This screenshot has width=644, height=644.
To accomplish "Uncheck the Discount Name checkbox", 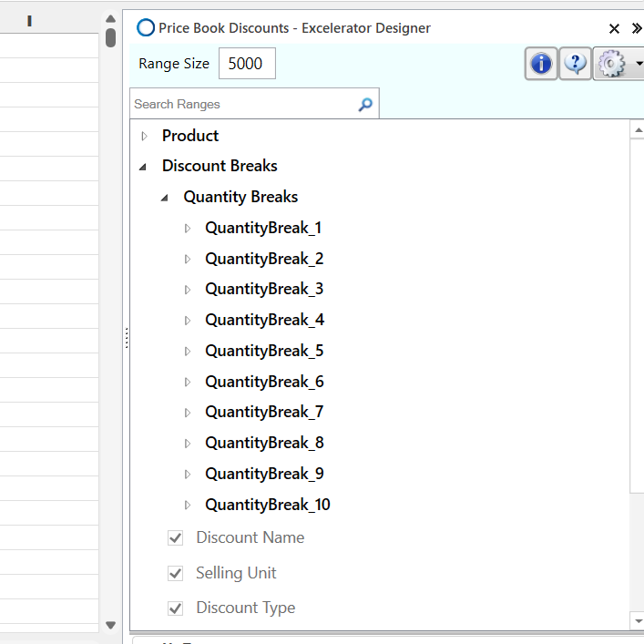I will click(x=176, y=538).
